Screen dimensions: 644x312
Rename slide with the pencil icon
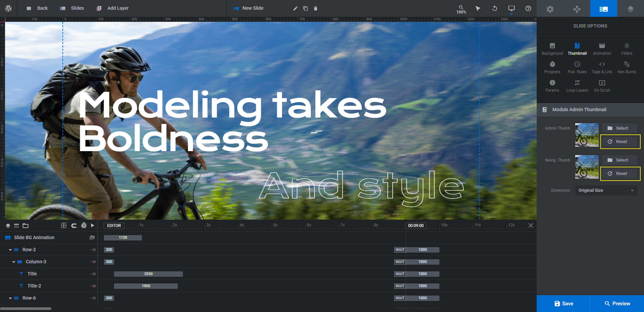click(296, 8)
